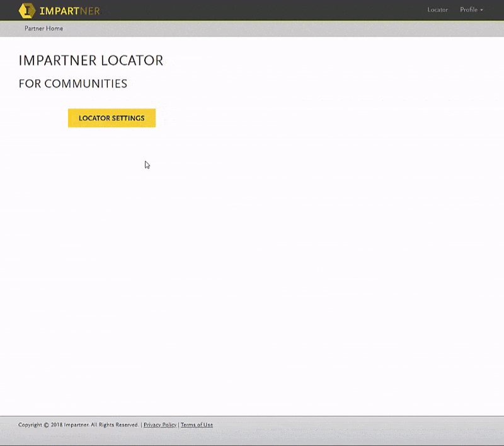
Task: Expand the Profile dropdown menu
Action: point(471,9)
